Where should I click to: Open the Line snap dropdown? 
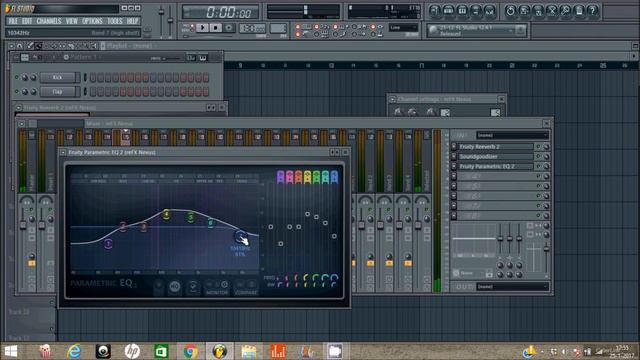tap(403, 27)
